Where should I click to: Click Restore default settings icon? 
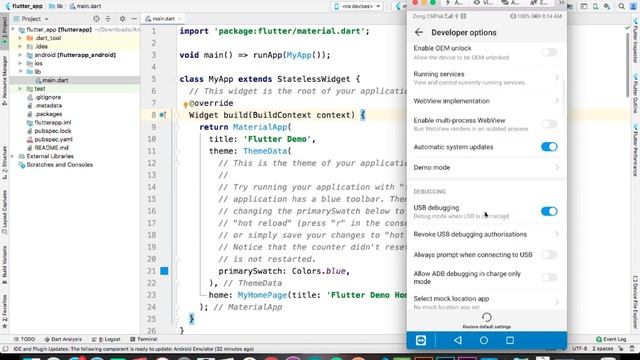point(487,317)
